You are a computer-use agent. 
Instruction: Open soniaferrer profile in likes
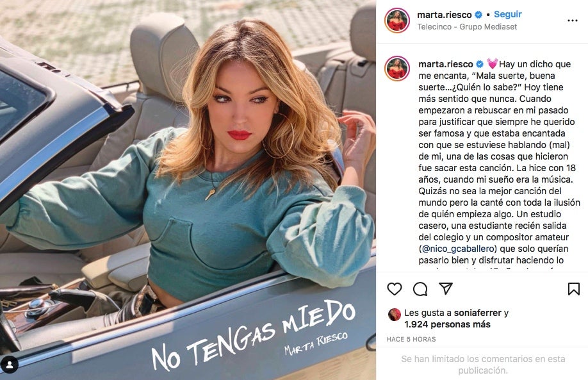[477, 313]
